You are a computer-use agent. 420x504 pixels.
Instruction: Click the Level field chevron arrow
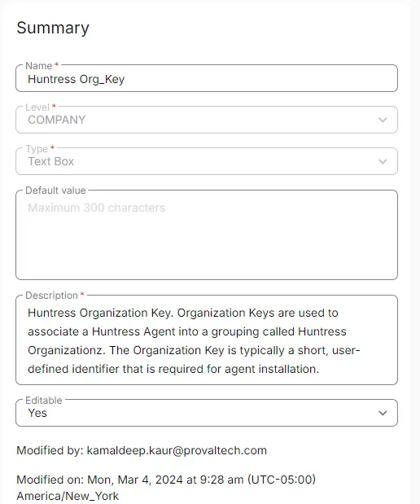point(383,121)
